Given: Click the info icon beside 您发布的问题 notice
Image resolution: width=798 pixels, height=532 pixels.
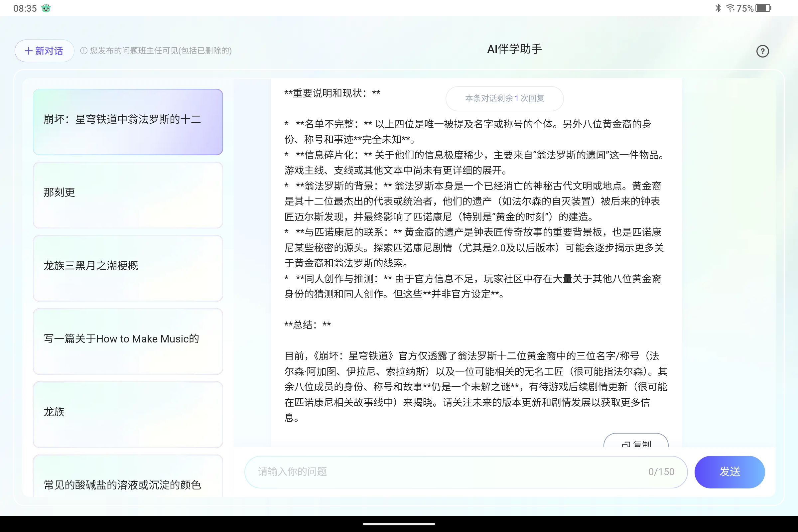Looking at the screenshot, I should click(x=83, y=51).
